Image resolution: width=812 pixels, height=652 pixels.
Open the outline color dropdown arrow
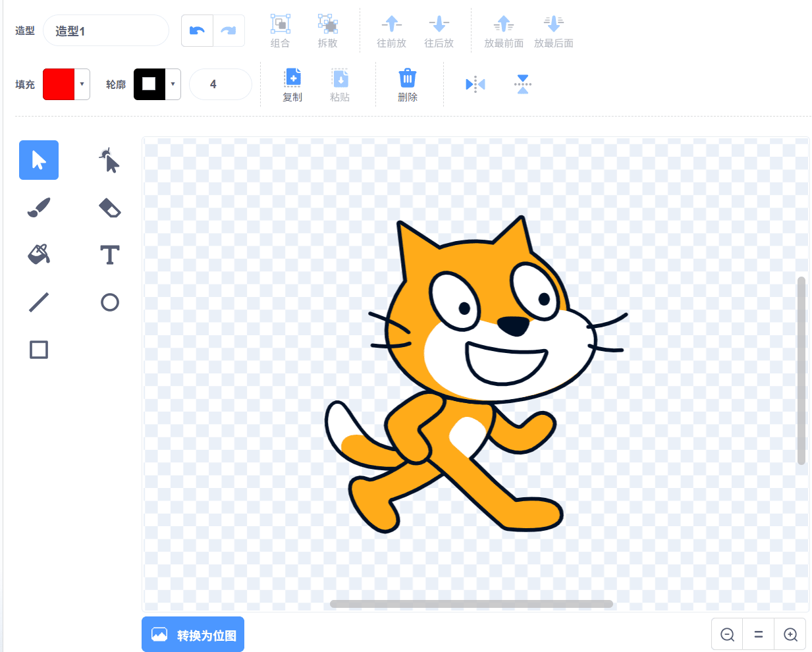[173, 84]
